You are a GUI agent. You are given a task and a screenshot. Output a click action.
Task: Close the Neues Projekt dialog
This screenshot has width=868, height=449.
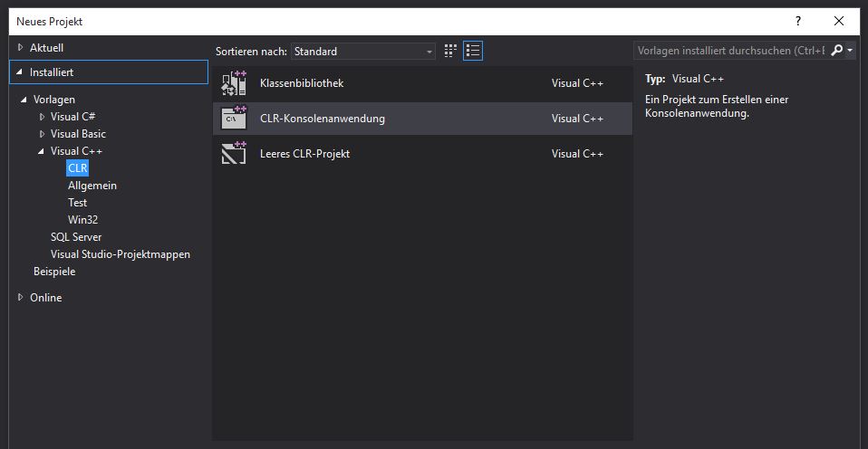839,22
